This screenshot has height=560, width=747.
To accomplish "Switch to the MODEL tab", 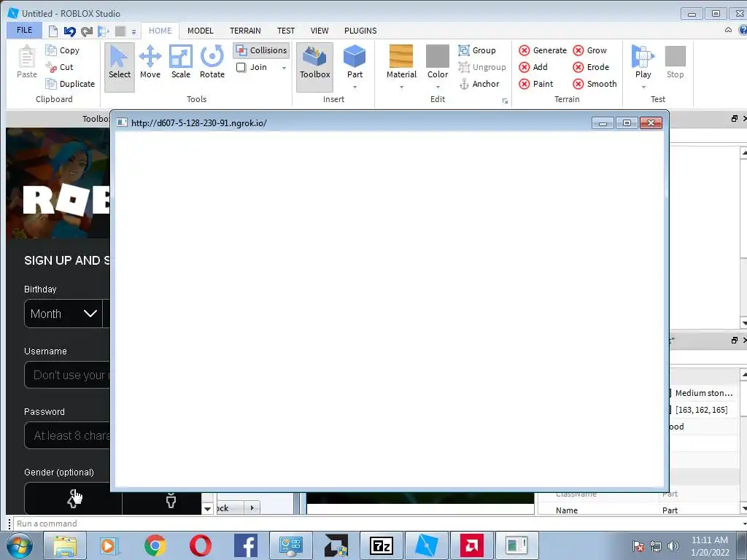I will [200, 31].
